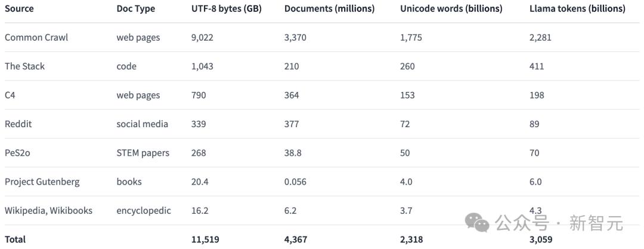Select the total 3,059 Llama tokens value
The width and height of the screenshot is (644, 249).
(540, 239)
